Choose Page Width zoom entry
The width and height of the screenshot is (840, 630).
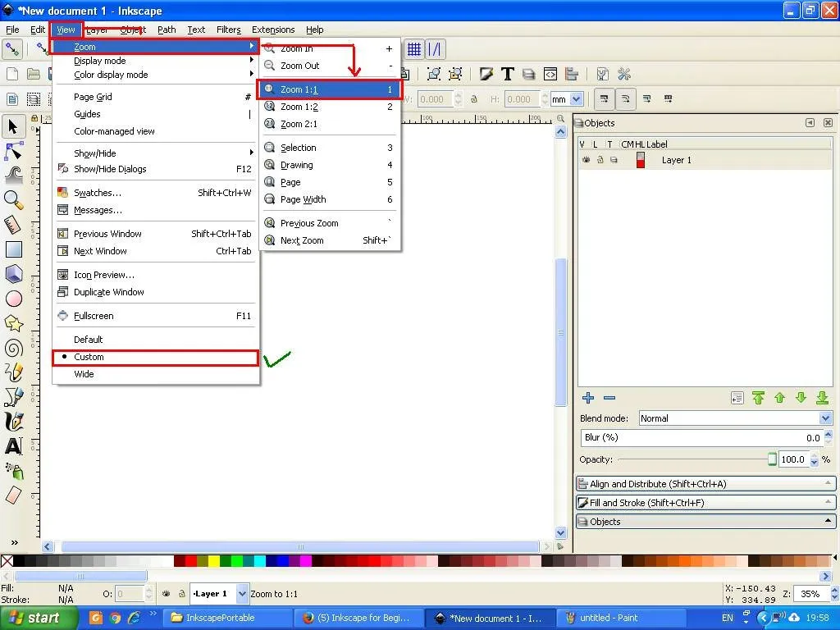tap(330, 199)
